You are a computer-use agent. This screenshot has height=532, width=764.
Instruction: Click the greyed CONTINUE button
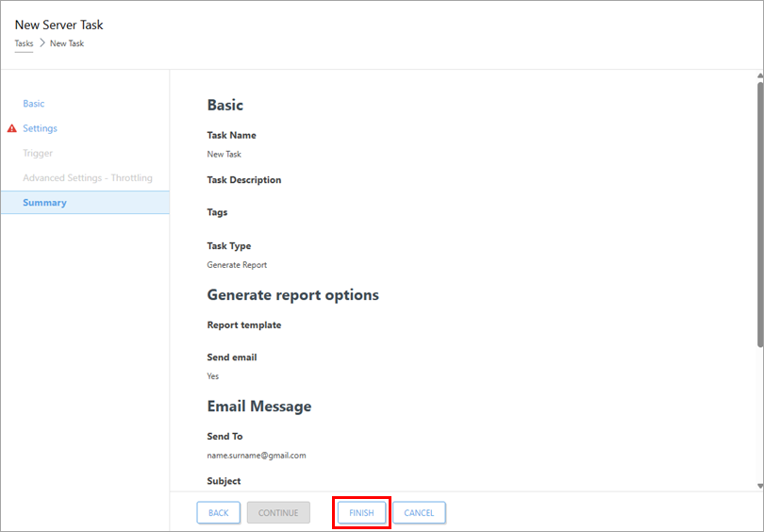278,512
